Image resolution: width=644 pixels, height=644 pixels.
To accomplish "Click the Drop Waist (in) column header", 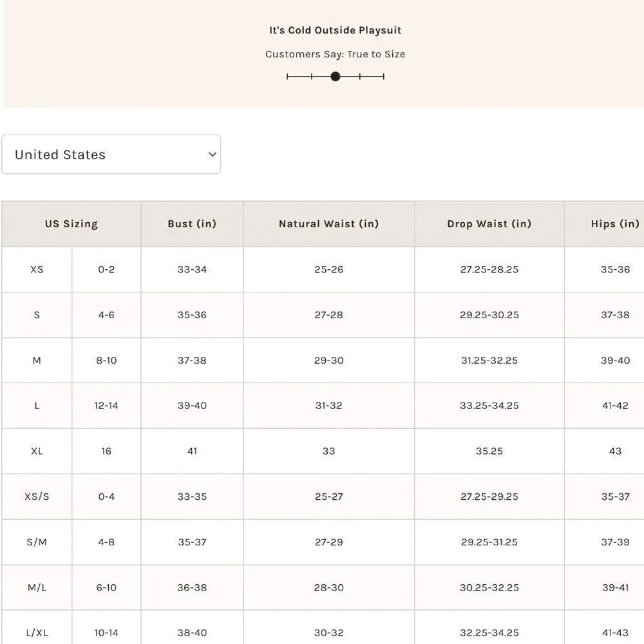I will pyautogui.click(x=489, y=224).
